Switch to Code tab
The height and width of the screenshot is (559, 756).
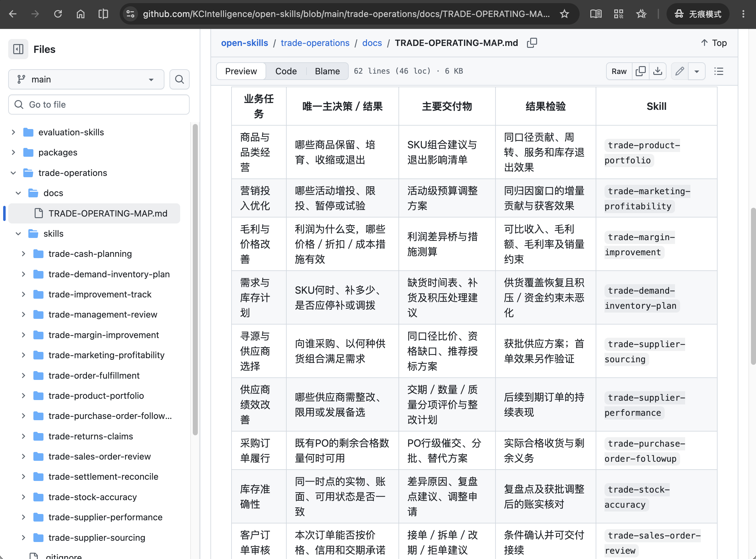tap(286, 71)
